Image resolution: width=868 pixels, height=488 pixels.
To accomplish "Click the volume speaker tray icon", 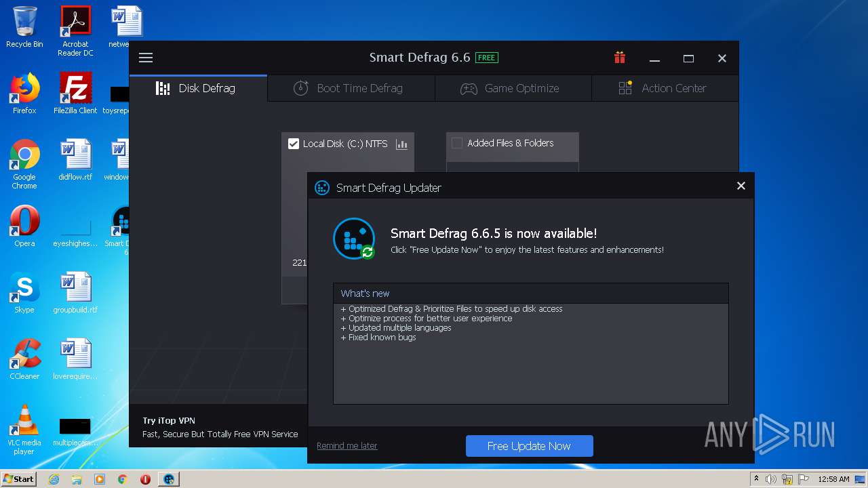I will pos(771,479).
